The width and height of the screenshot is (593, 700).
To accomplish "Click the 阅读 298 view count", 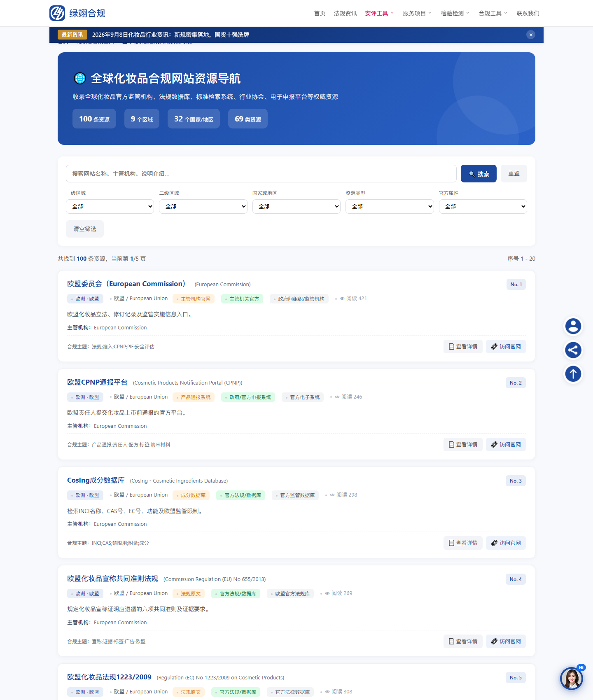I will (x=343, y=495).
